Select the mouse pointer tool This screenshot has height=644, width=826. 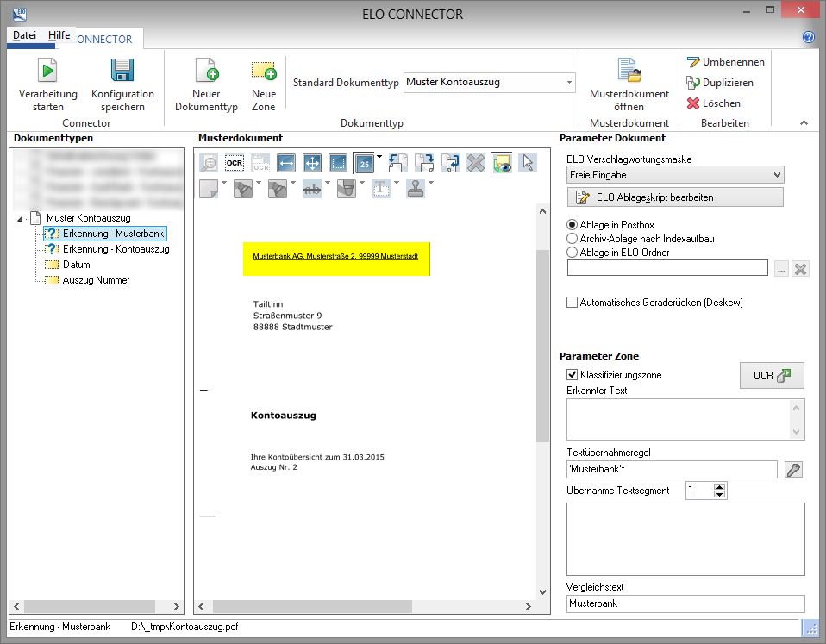528,163
